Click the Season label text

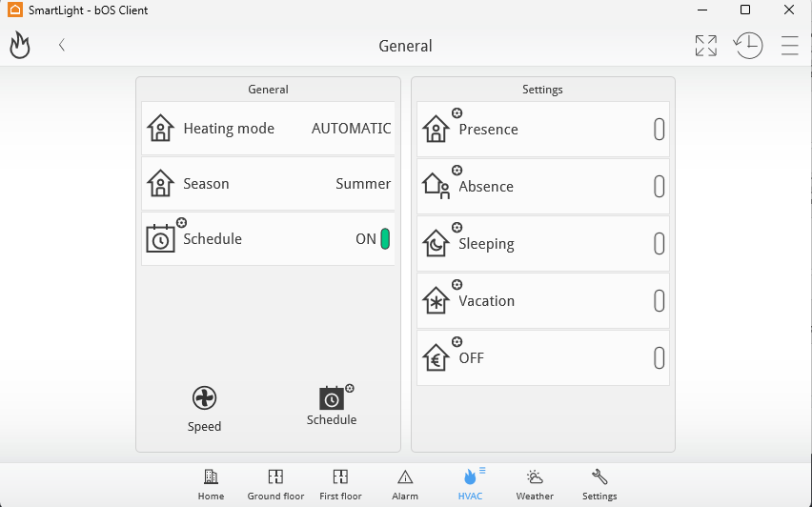click(206, 184)
